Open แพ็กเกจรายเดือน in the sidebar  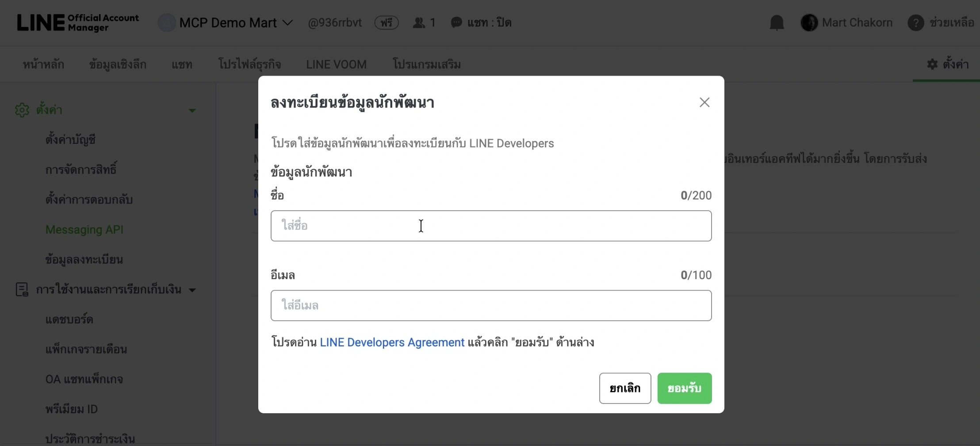coord(86,350)
